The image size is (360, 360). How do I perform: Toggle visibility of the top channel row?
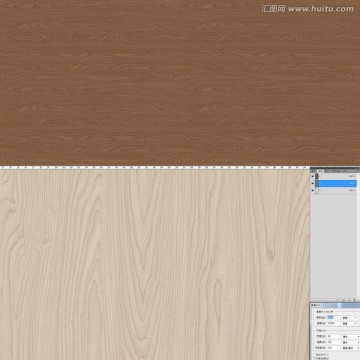(x=313, y=176)
